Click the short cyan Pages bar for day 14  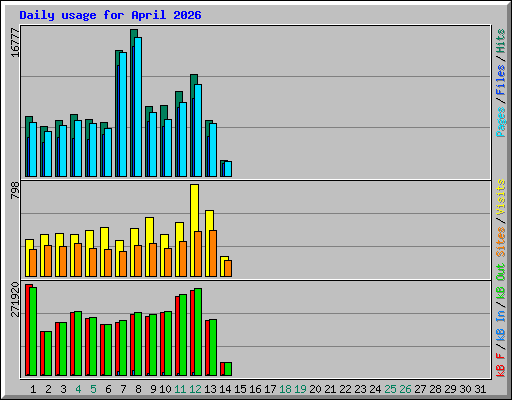[228, 169]
